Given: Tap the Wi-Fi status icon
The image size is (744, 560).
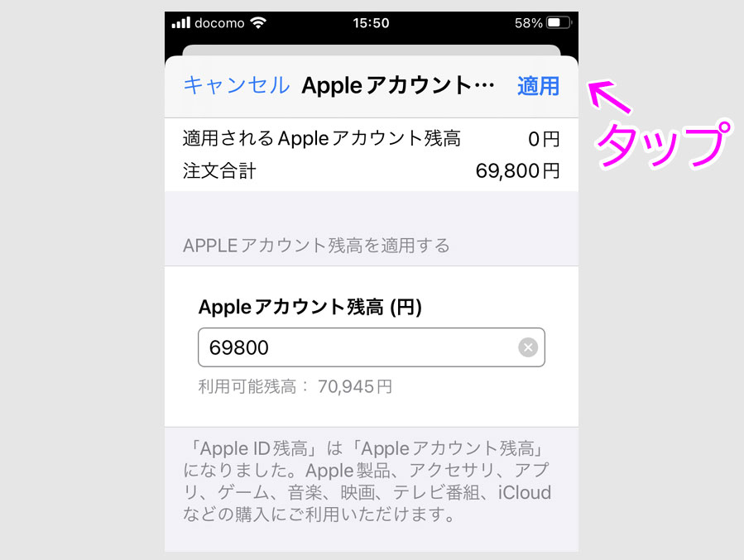Looking at the screenshot, I should point(258,23).
